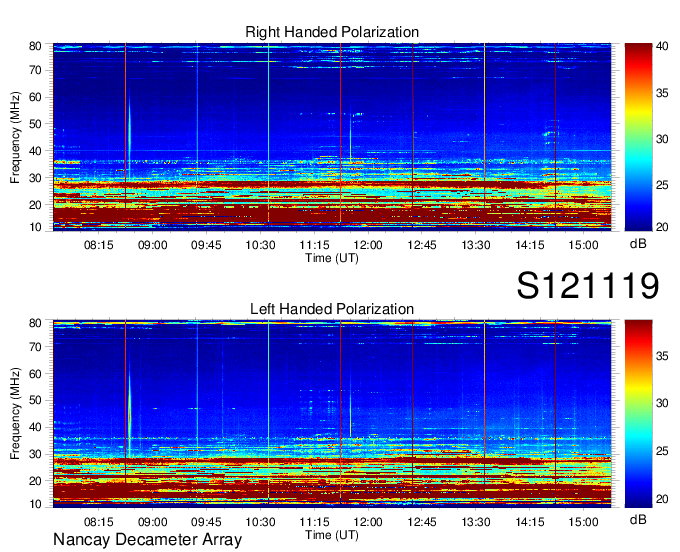Click Frequency (MHz) axis label of Left Handed plot

click(15, 414)
